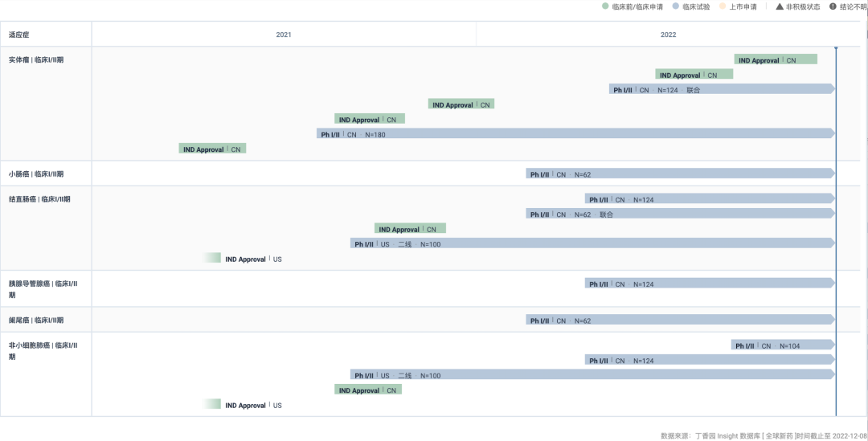
Task: Toggle the green 临床前/临床申请 legend dot
Action: pyautogui.click(x=605, y=6)
